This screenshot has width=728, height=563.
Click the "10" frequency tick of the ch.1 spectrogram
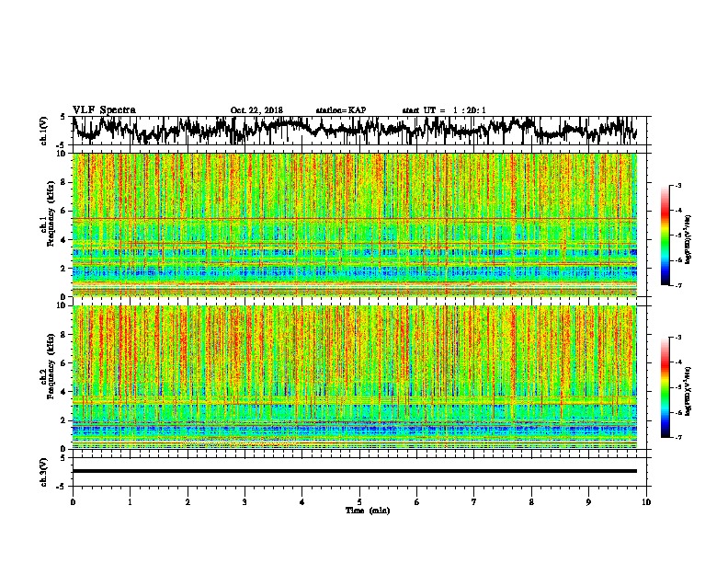click(62, 154)
